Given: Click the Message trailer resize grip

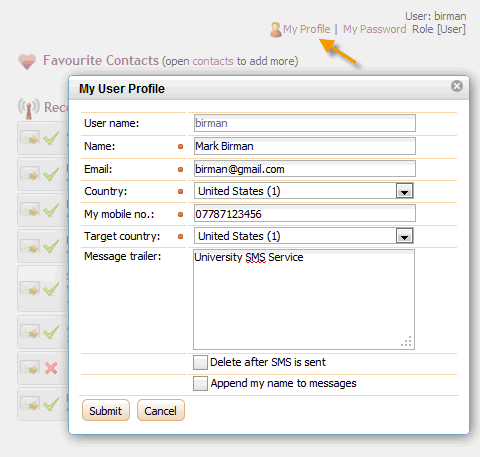Looking at the screenshot, I should pyautogui.click(x=406, y=342).
